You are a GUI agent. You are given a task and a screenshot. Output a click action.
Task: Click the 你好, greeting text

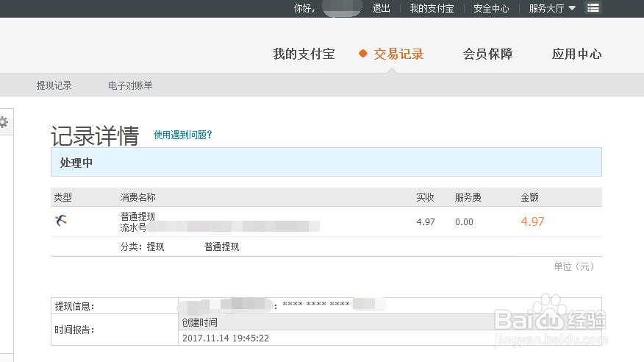tap(304, 8)
